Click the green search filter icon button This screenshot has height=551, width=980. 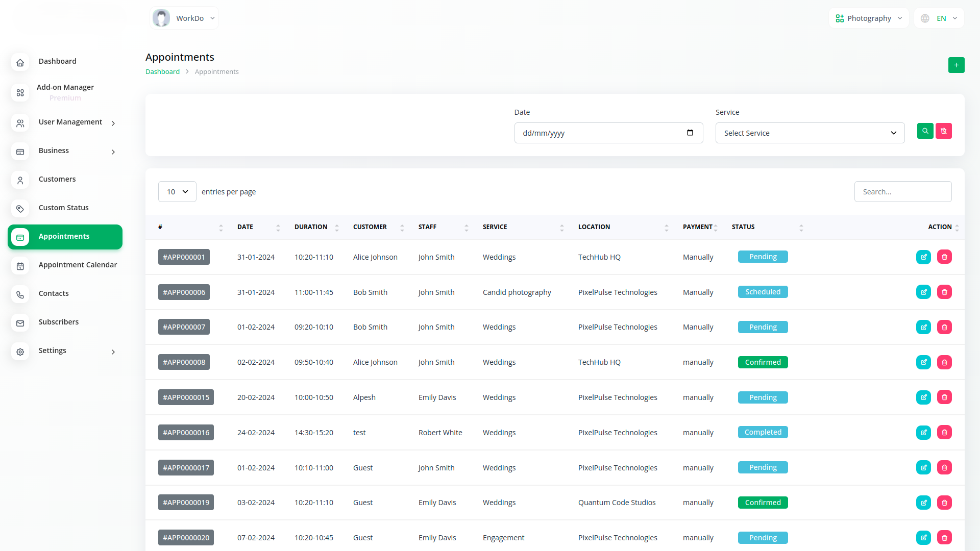coord(925,131)
